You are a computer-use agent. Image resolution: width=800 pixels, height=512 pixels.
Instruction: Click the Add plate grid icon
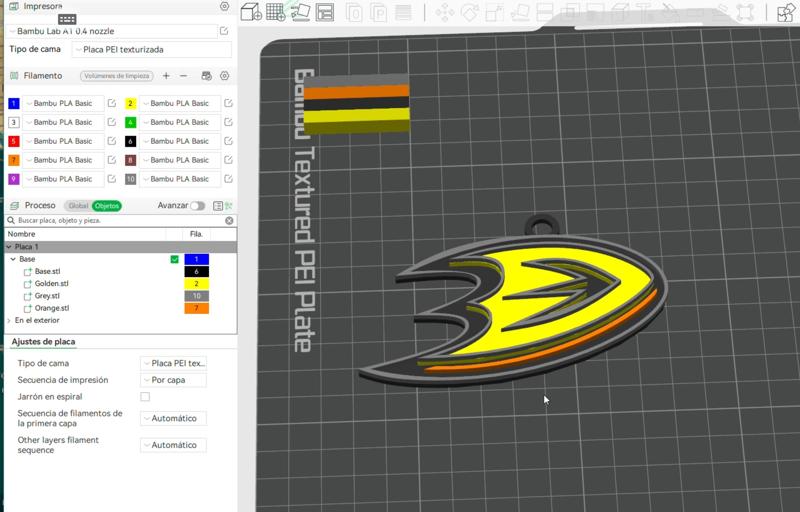[276, 12]
